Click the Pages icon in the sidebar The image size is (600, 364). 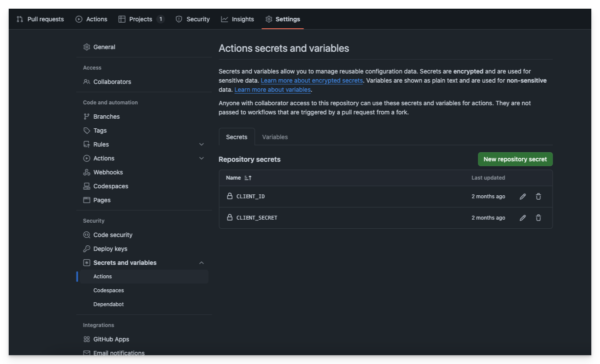click(87, 200)
